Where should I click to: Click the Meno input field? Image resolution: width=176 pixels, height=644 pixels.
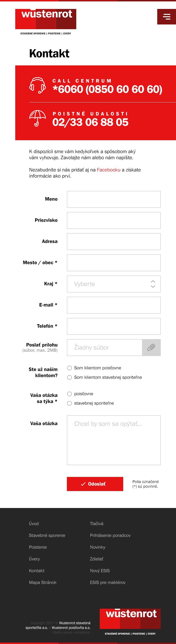coord(114,199)
